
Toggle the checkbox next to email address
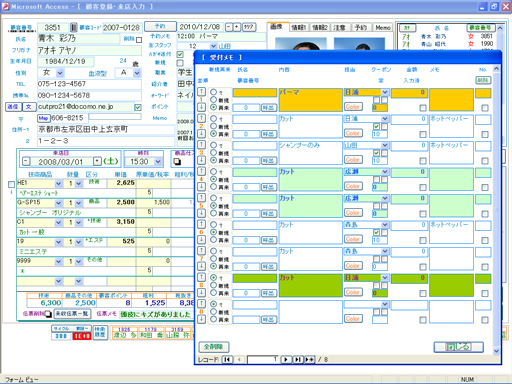(x=138, y=107)
